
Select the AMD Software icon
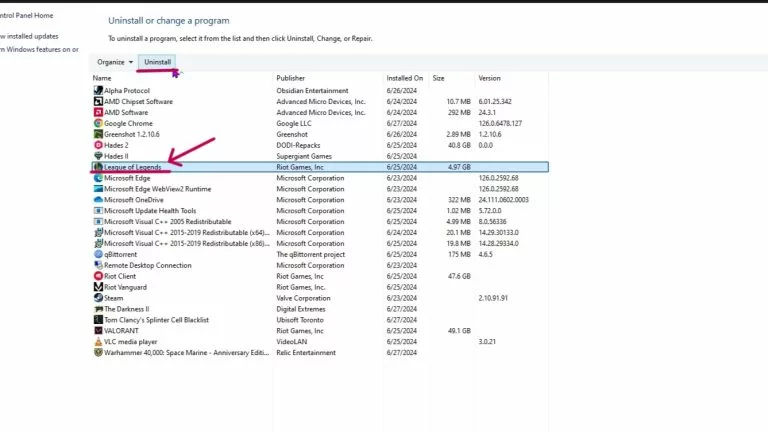98,112
